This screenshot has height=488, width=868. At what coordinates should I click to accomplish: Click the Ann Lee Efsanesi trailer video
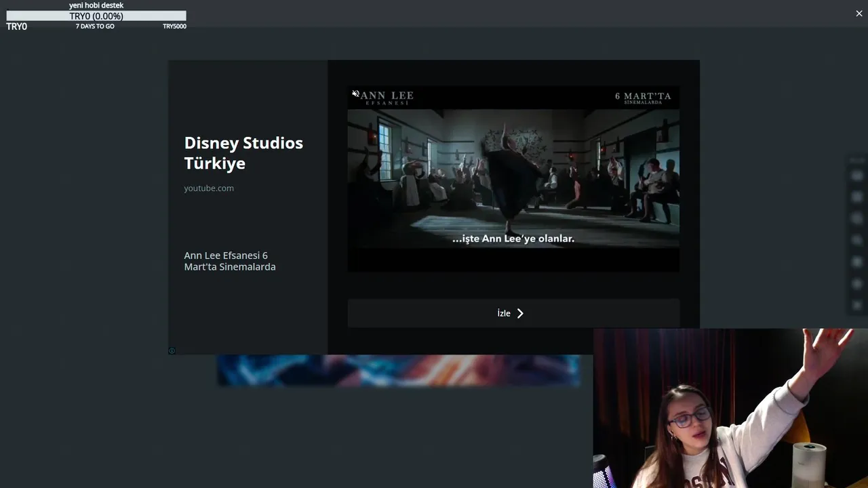[513, 178]
